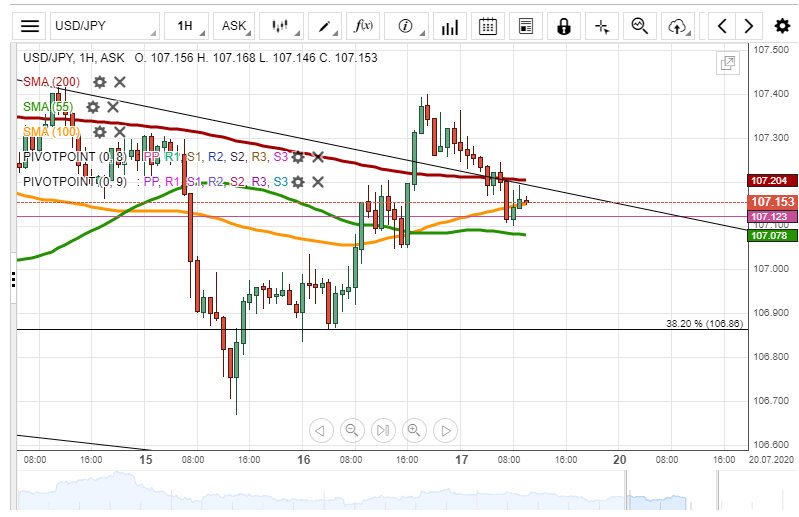Click the news panel icon

pos(526,26)
